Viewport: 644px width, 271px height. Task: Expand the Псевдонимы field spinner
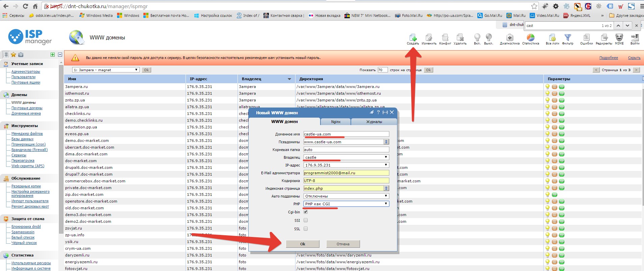coord(386,142)
